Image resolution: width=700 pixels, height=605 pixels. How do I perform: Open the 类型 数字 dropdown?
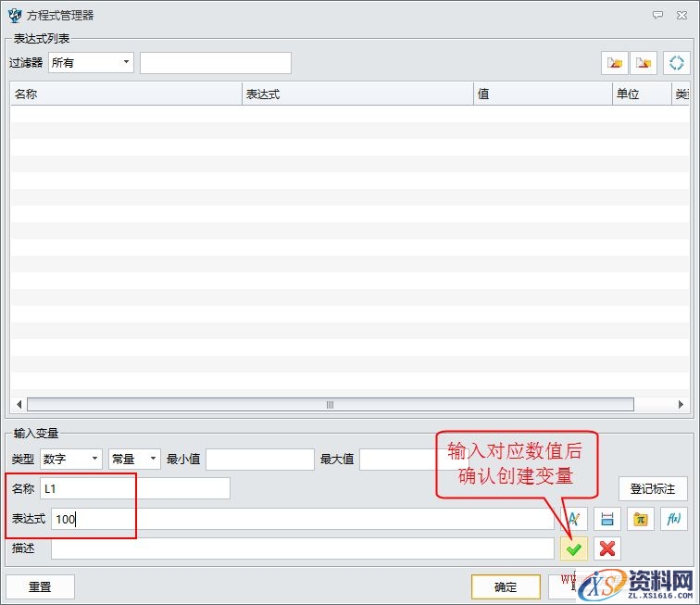71,459
